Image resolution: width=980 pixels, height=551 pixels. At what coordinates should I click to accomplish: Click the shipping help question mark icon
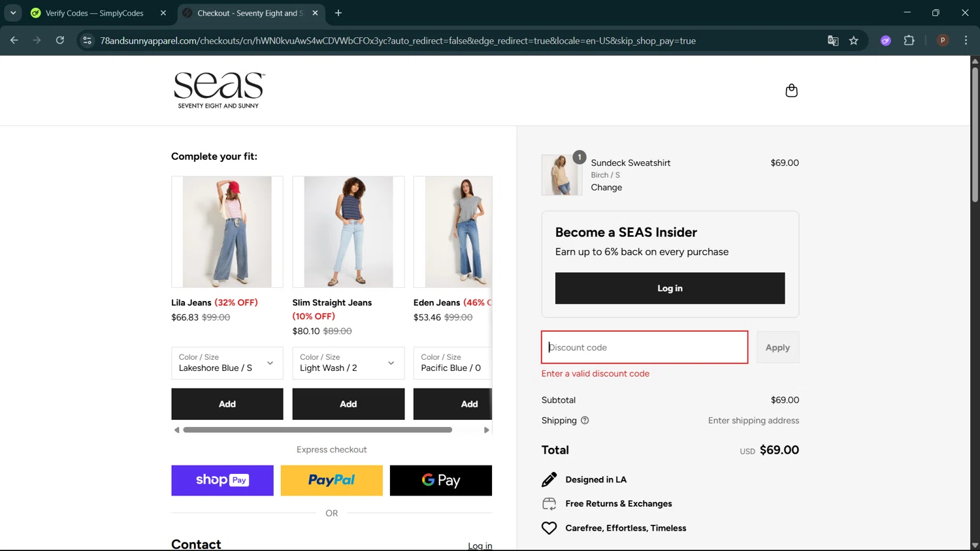[x=585, y=420]
